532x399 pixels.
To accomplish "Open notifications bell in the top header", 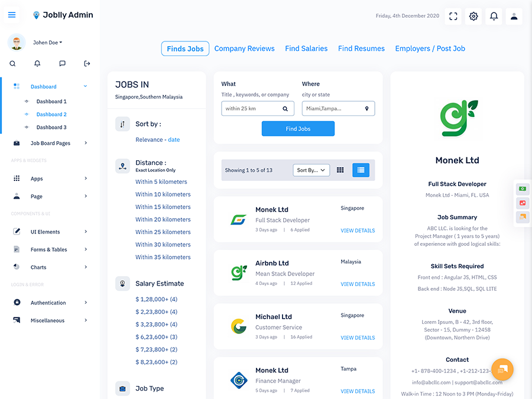I will tap(494, 16).
